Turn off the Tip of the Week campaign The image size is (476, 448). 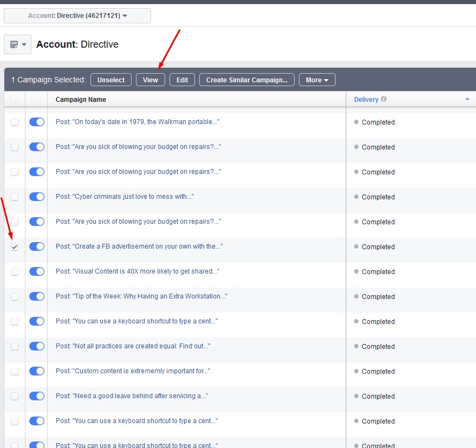[x=37, y=296]
